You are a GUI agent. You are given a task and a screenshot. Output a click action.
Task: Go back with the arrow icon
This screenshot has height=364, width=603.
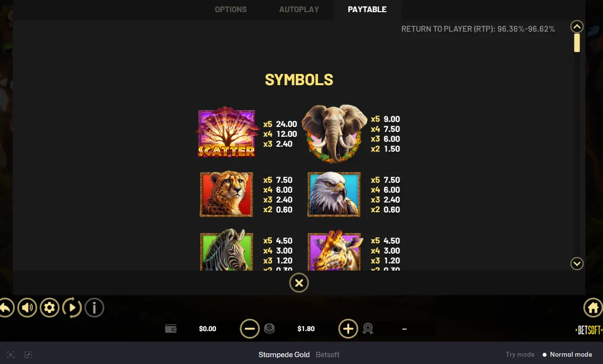click(5, 308)
